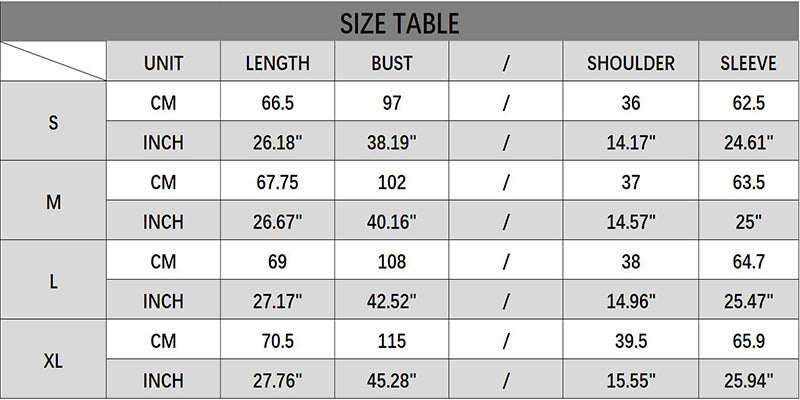Select the 38.19" bust cell
The image size is (800, 400).
click(392, 142)
